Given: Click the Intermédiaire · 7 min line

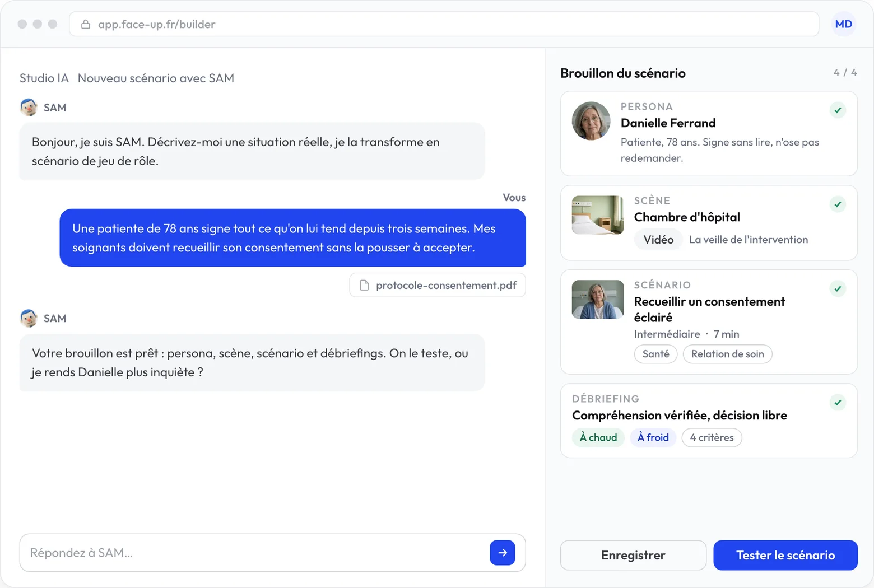Looking at the screenshot, I should click(x=687, y=334).
